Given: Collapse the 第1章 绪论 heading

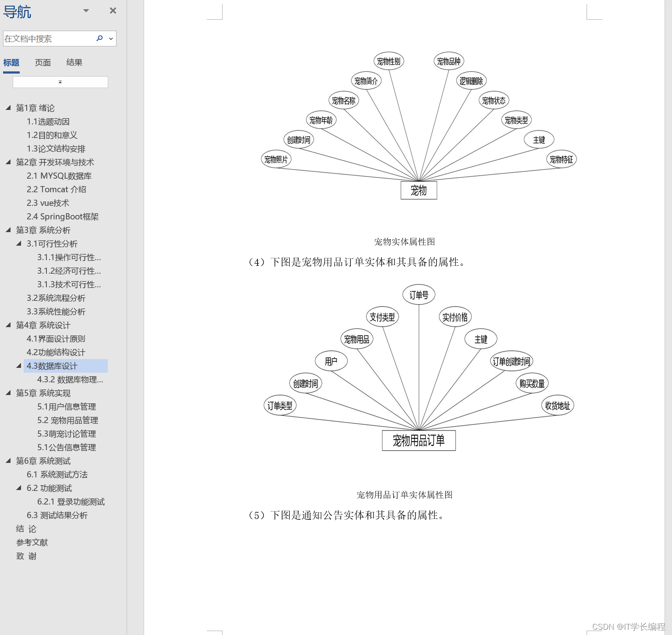Looking at the screenshot, I should click(x=8, y=108).
